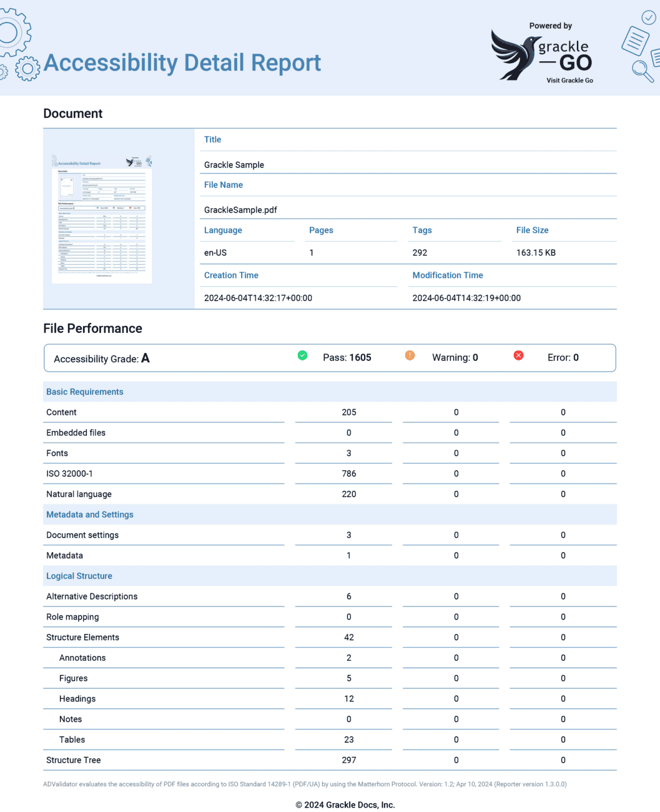Screen dimensions: 660x812
Task: Expand the Tables sub-item details
Action: point(72,740)
